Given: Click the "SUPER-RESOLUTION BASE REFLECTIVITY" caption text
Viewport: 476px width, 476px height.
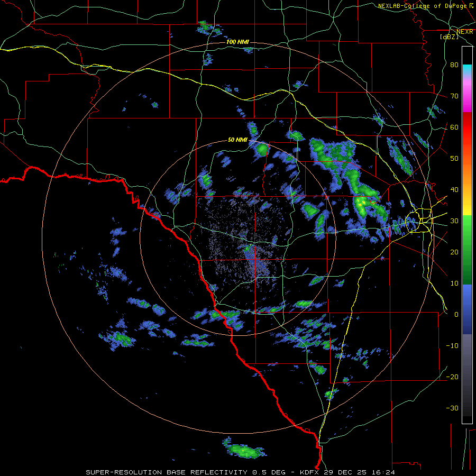Looking at the screenshot, I should click(x=167, y=472).
